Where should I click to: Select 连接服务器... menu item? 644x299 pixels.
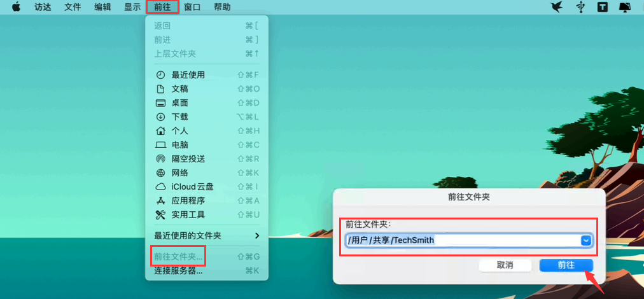[x=178, y=270]
